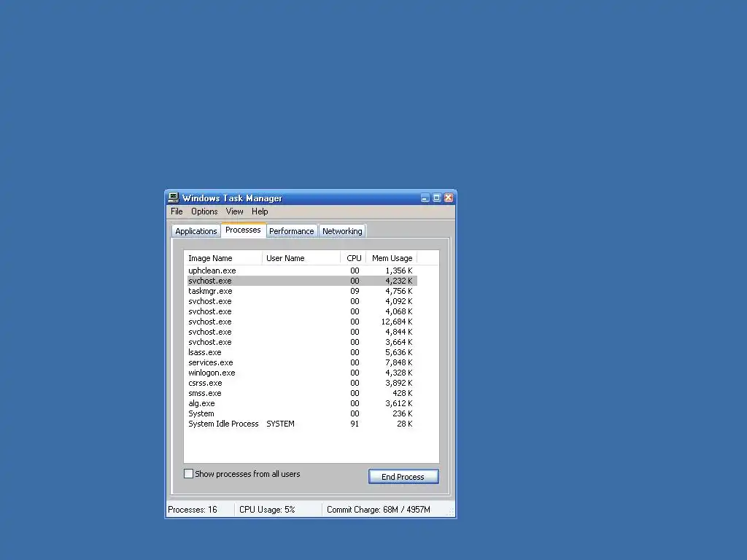Select svchost.exe using 4,232 K
747x560 pixels.
click(x=302, y=281)
